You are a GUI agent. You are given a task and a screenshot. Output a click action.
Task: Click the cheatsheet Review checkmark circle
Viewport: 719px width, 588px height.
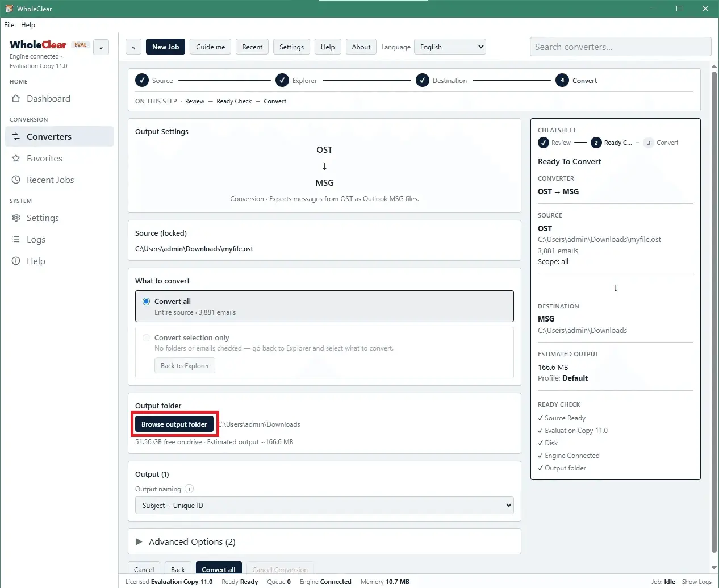tap(544, 143)
